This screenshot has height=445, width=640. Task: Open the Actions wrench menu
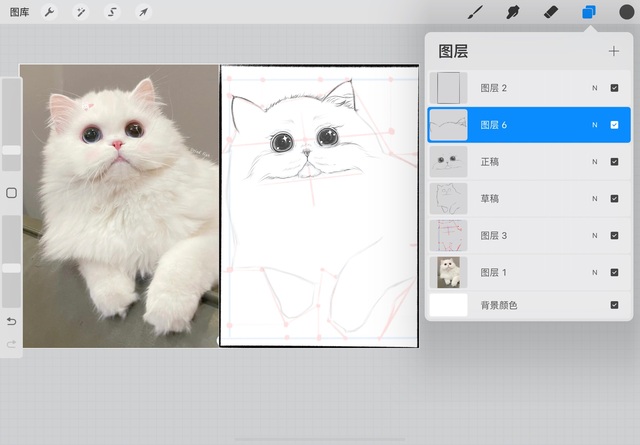click(50, 12)
